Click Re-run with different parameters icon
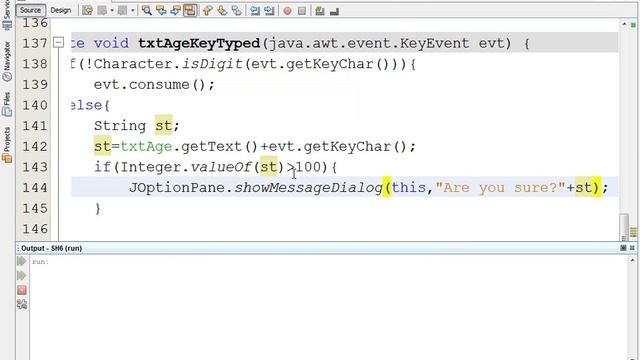640x360 pixels. tap(22, 276)
